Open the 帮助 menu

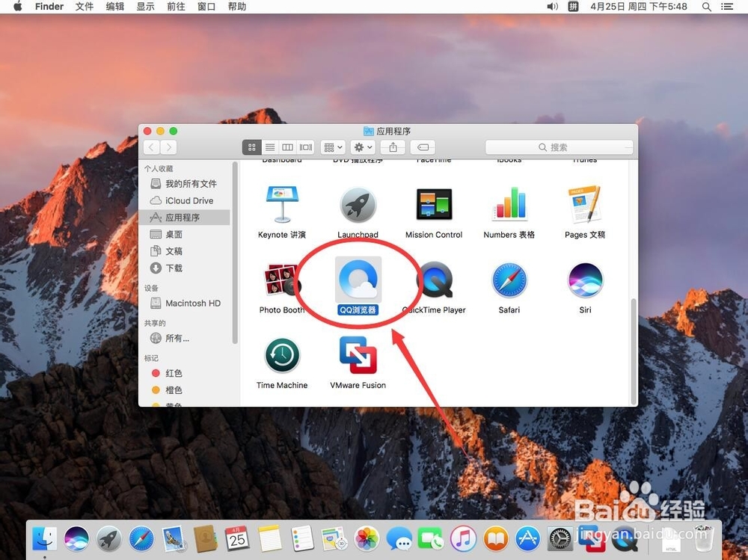click(237, 7)
